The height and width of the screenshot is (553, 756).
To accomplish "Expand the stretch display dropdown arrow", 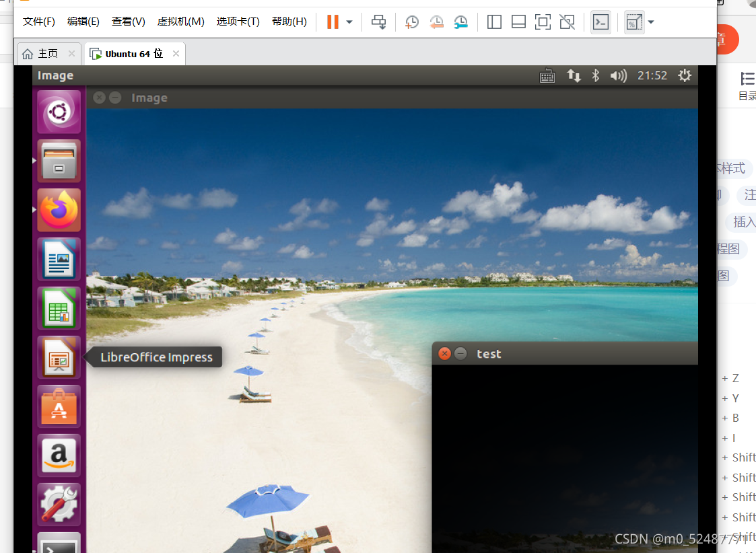I will pos(651,22).
